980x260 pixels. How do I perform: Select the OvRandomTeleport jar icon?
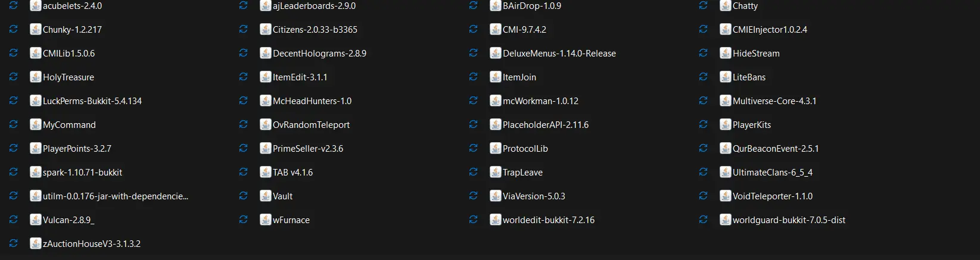[x=266, y=124]
